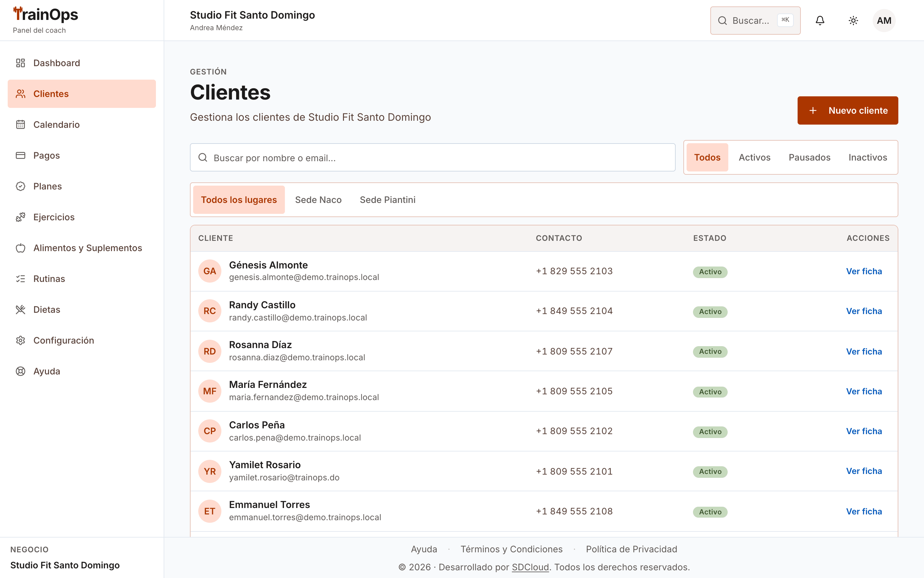Viewport: 924px width, 578px height.
Task: Click the MF avatar for María Fernández
Action: 210,391
